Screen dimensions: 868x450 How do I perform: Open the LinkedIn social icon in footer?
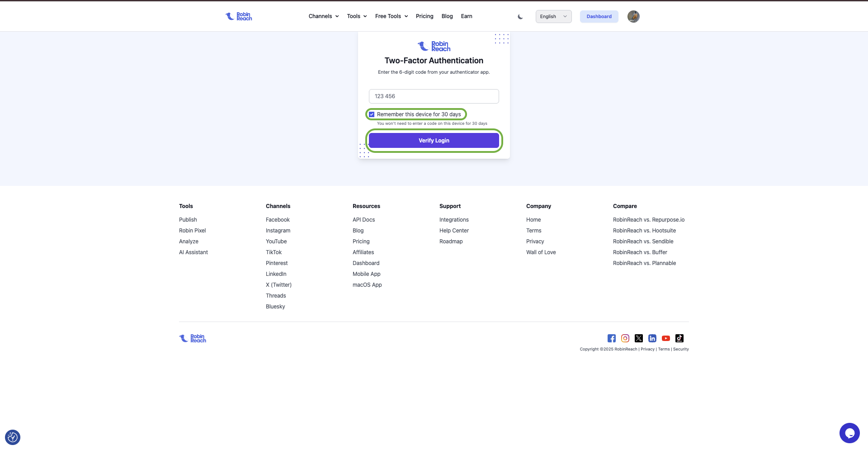pos(652,338)
